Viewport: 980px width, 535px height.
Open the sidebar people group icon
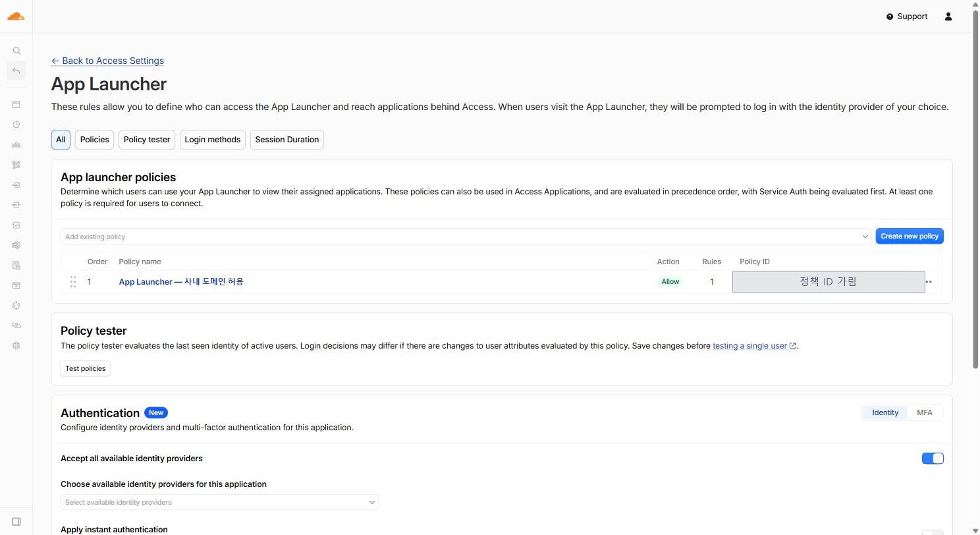(16, 145)
